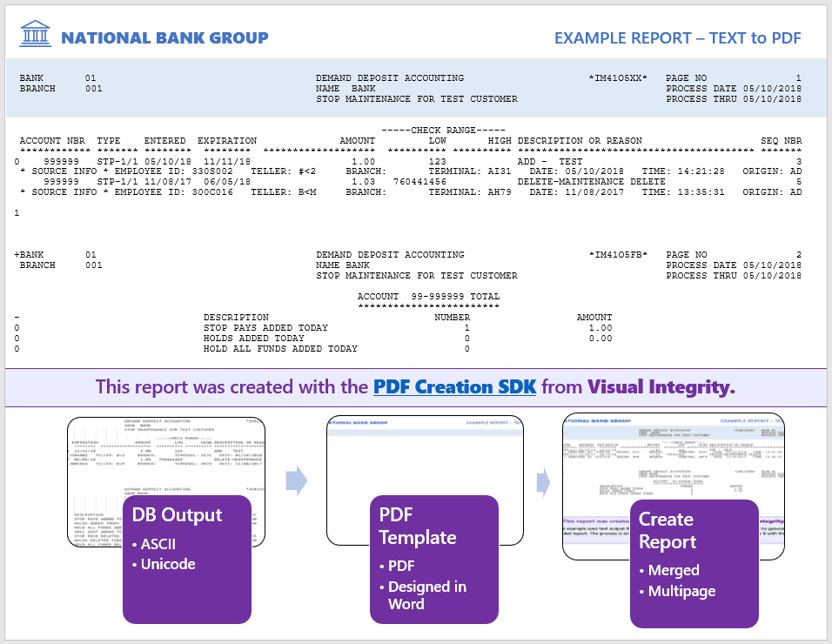This screenshot has width=832, height=644.
Task: Click the TERMINAL: AI31 value
Action: tap(470, 171)
